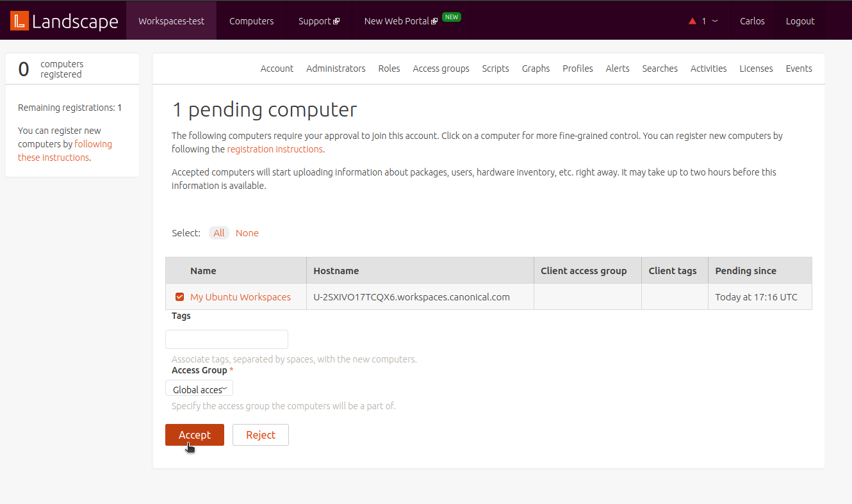Select None of the computers
The image size is (852, 504).
(247, 233)
